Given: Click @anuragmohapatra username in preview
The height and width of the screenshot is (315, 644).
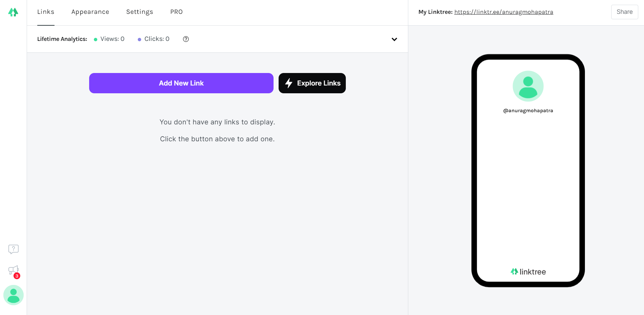Looking at the screenshot, I should [528, 111].
